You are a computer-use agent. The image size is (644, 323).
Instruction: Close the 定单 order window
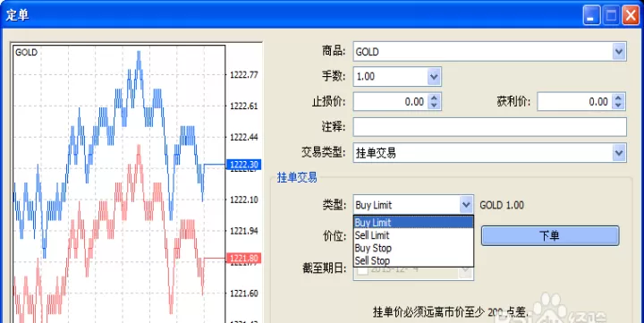pos(631,16)
